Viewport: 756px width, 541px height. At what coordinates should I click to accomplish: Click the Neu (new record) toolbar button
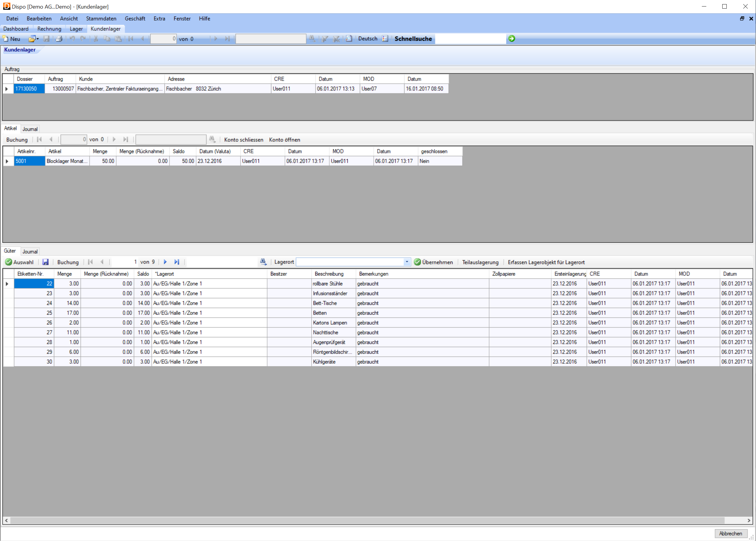(x=12, y=39)
